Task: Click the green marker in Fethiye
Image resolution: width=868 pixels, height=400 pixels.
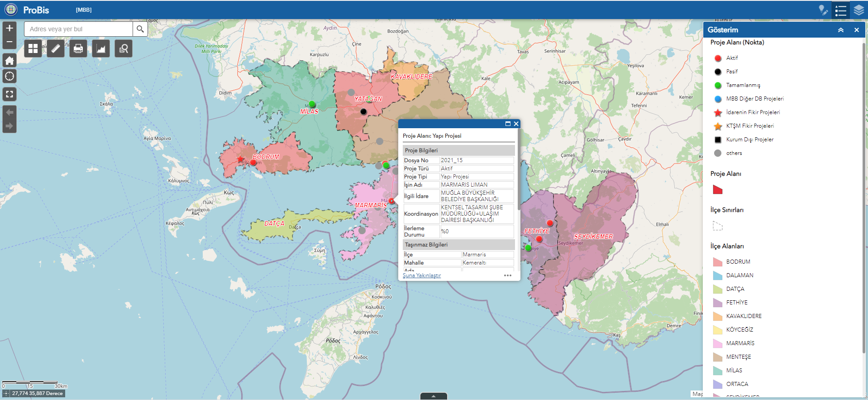Action: click(528, 248)
